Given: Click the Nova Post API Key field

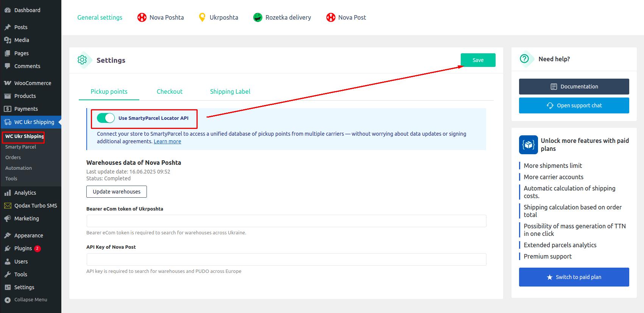Looking at the screenshot, I should (x=286, y=260).
